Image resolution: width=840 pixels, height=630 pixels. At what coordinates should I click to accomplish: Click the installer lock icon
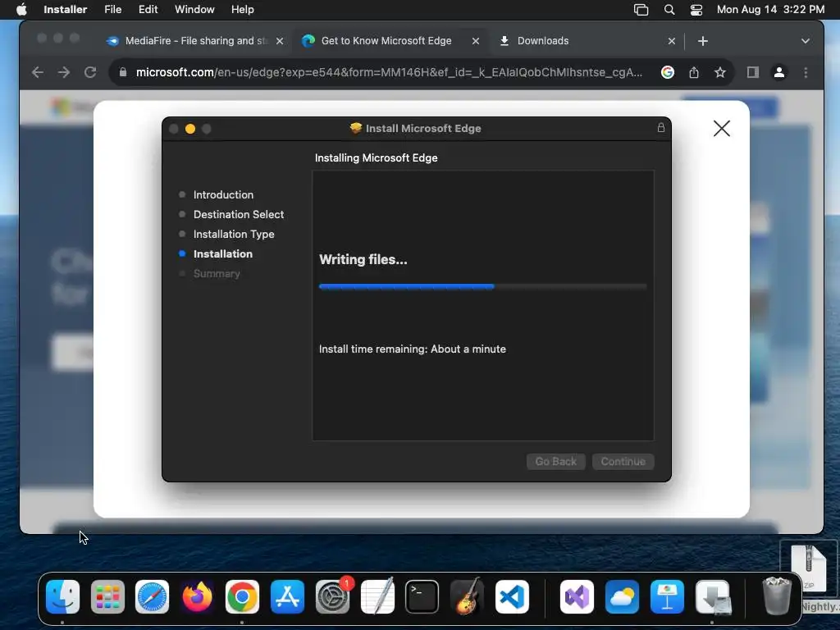click(x=661, y=127)
